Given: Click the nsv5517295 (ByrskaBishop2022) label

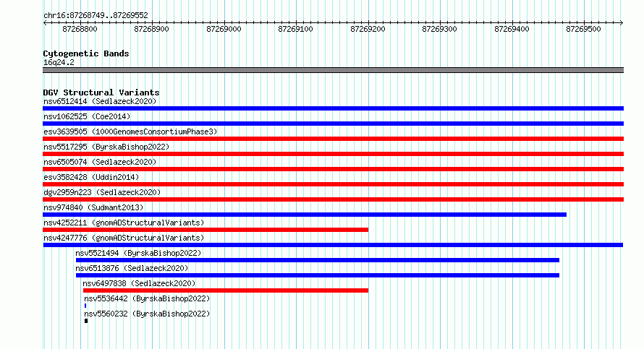Looking at the screenshot, I should click(x=106, y=147).
